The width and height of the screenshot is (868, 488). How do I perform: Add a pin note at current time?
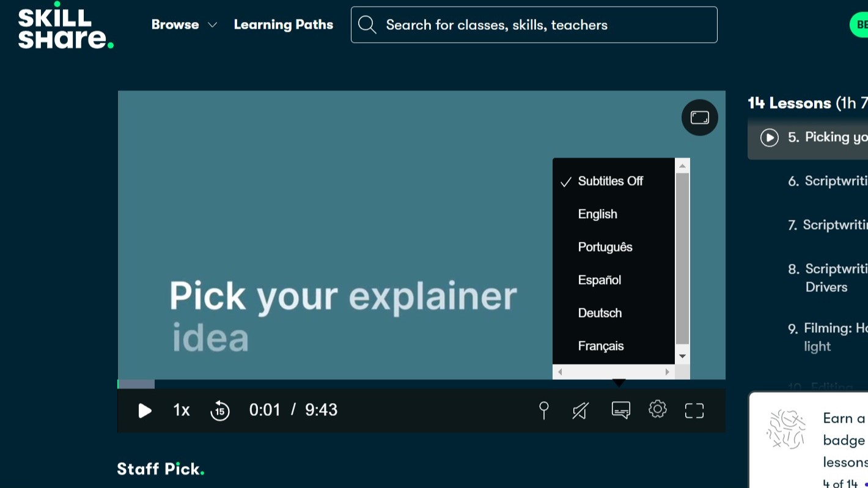(x=543, y=410)
